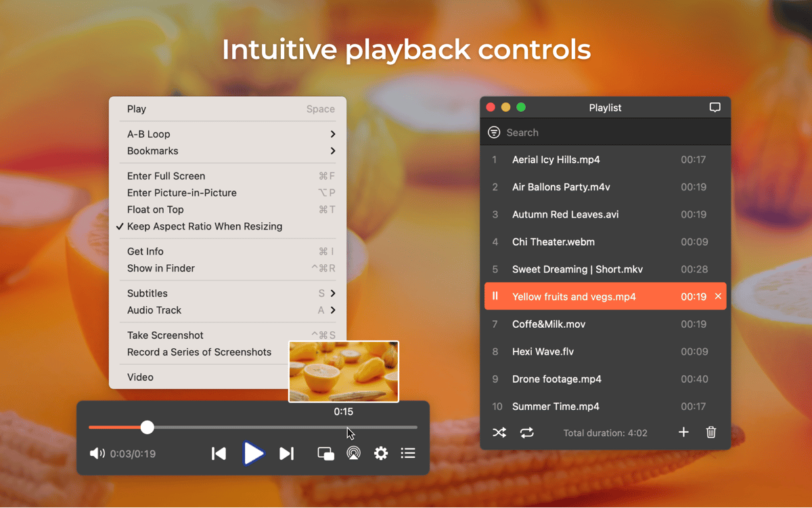Viewport: 812px width, 508px height.
Task: Add a file with the plus icon
Action: pos(683,432)
